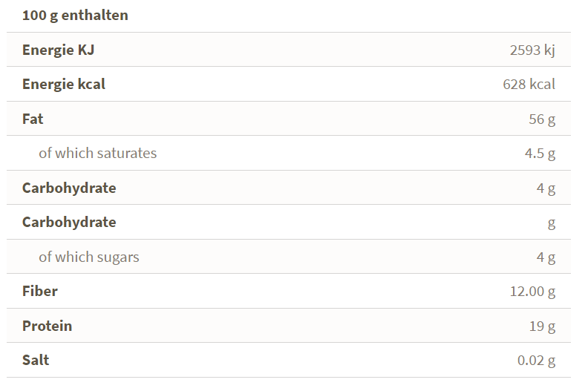Click the empty 'g' carbohydrate value
The width and height of the screenshot is (588, 391).
coord(551,223)
